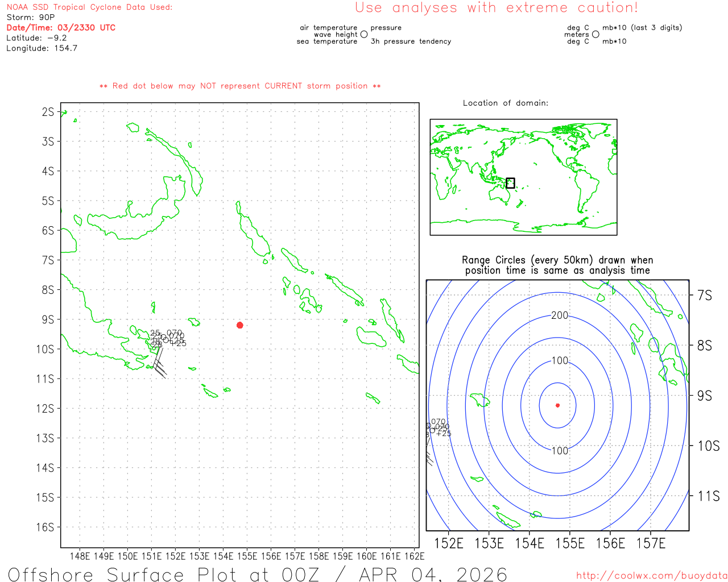728x582 pixels.
Task: Select the station observation cluster near 10S
Action: [x=167, y=339]
